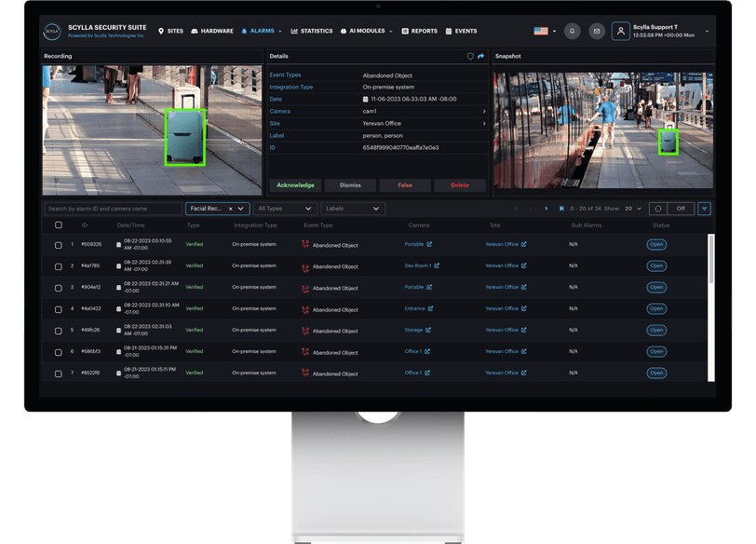Check the box for alarm #509326
The image size is (756, 544).
pyautogui.click(x=59, y=245)
